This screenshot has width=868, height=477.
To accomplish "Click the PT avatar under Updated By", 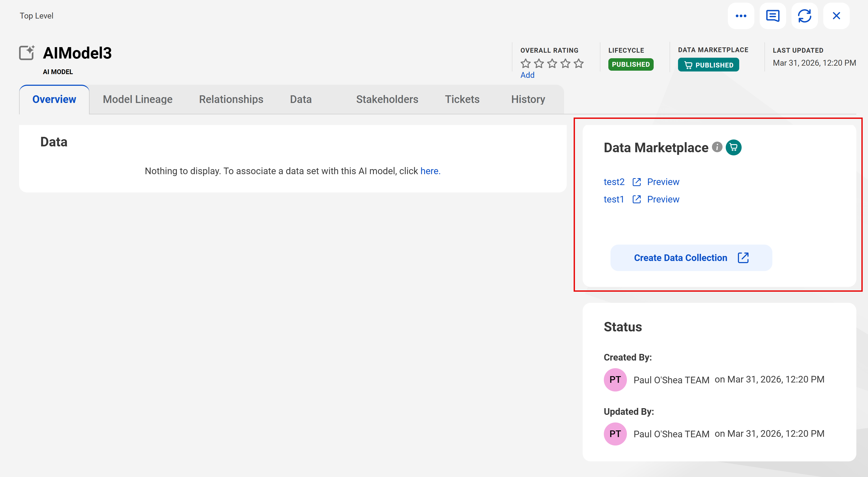I will click(x=615, y=434).
